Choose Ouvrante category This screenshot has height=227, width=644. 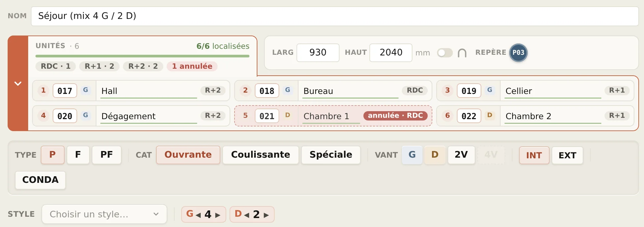tap(188, 155)
